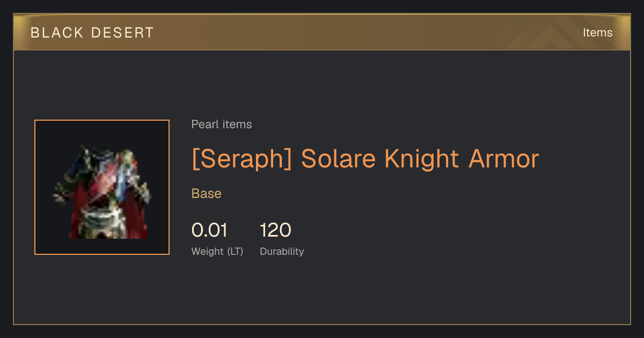This screenshot has height=338, width=644.
Task: Click the BLACK DESERT logo text
Action: (92, 33)
